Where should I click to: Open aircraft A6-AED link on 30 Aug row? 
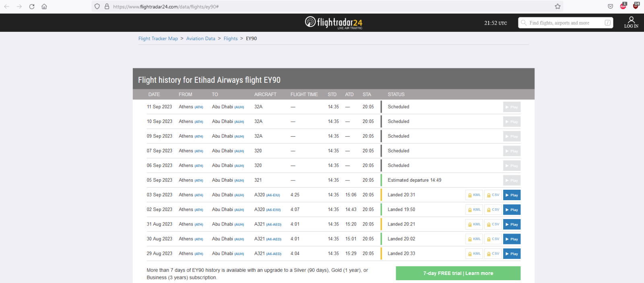[x=274, y=239]
